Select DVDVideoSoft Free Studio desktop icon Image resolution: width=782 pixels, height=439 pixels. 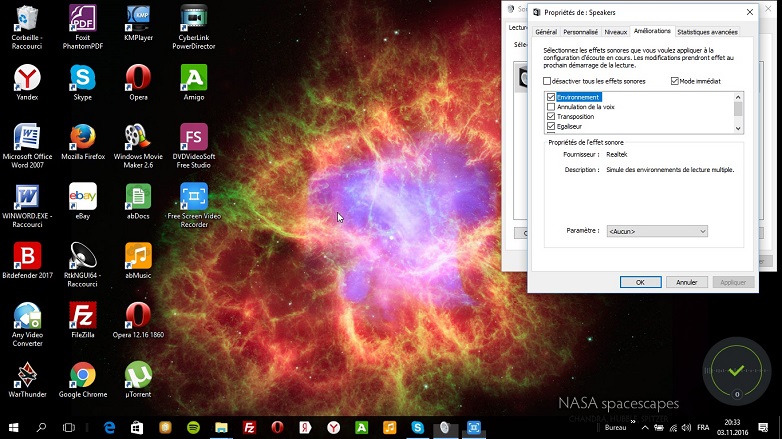click(x=194, y=146)
